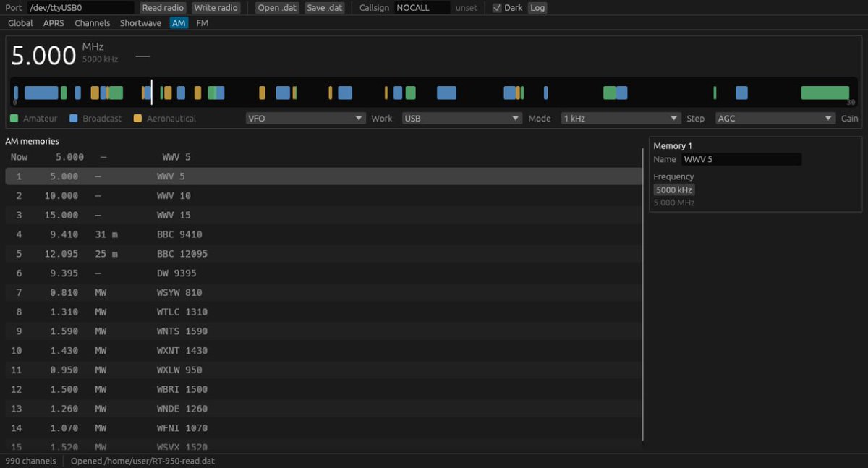The height and width of the screenshot is (468, 868).
Task: Open the APRS tab
Action: coord(54,23)
